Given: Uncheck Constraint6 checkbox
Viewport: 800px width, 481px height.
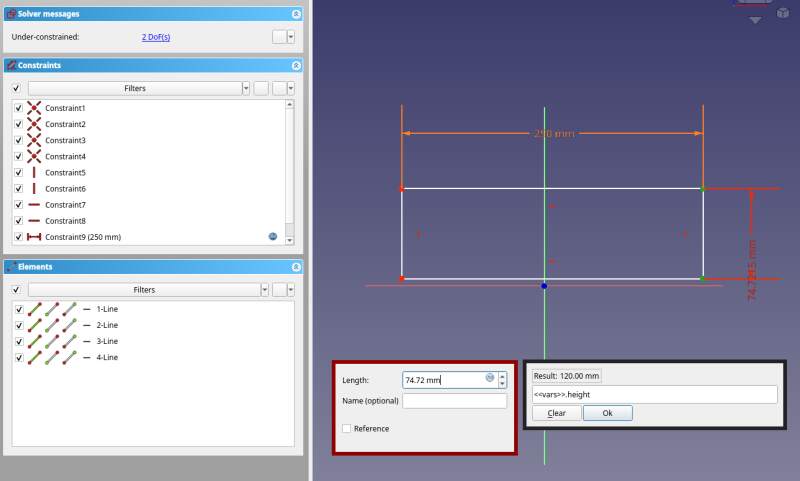Looking at the screenshot, I should 18,189.
